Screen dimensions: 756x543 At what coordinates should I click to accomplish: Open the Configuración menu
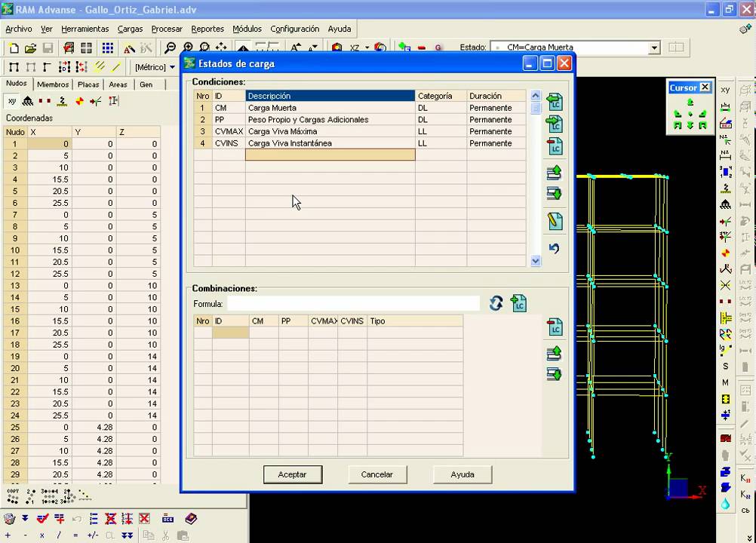[x=294, y=29]
